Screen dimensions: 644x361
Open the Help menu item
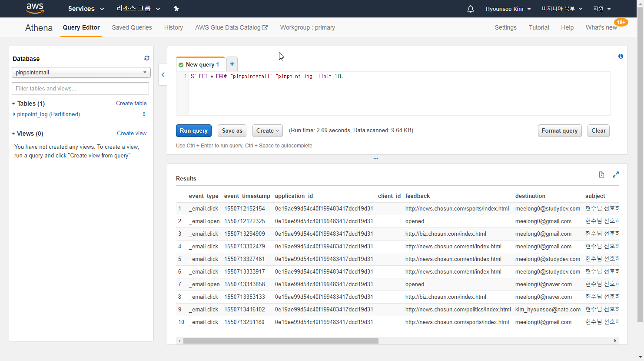coord(567,27)
